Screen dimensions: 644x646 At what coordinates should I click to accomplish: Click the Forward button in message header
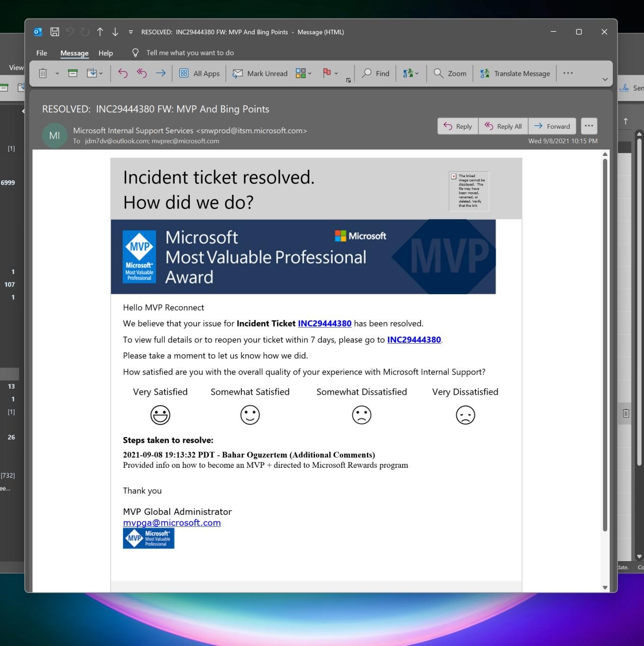pos(552,126)
